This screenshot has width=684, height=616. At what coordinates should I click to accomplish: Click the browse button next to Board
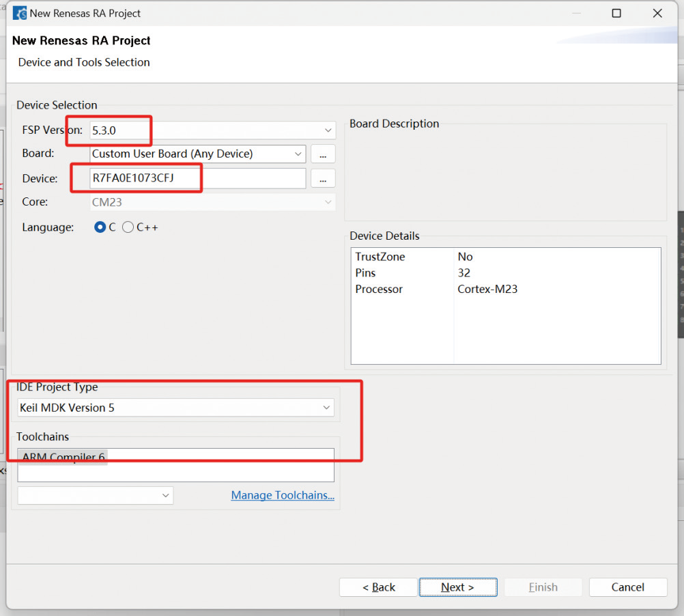(323, 154)
